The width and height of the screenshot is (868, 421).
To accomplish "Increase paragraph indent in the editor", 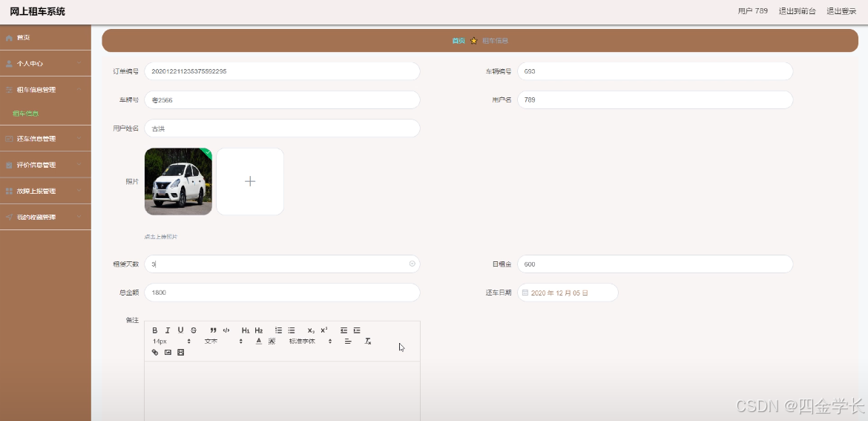I will click(357, 330).
